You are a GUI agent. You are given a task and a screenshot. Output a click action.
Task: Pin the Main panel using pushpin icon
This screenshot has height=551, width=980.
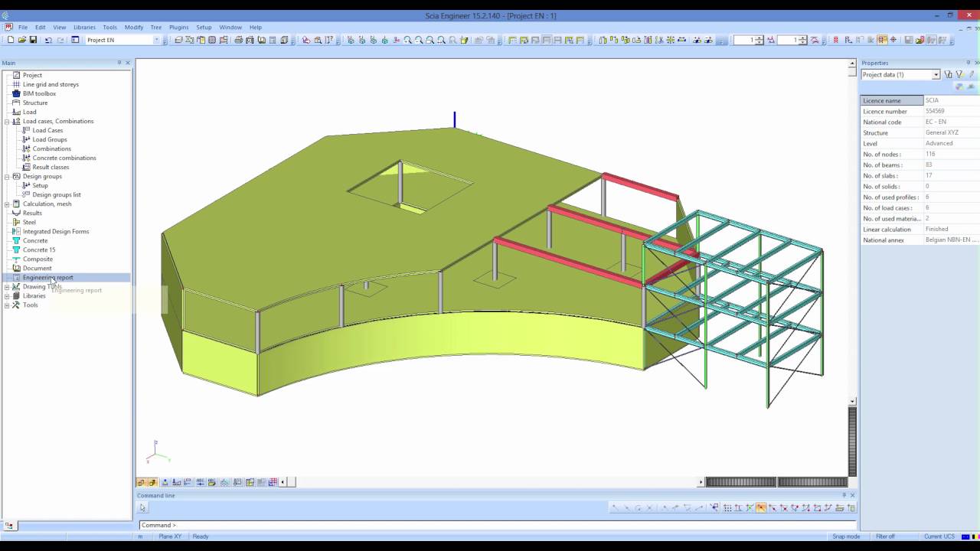[119, 63]
